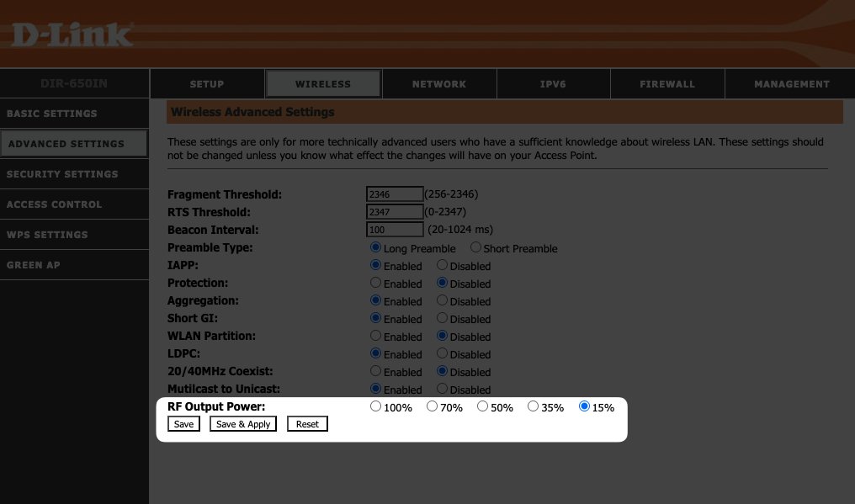855x504 pixels.
Task: Enable Protection
Action: pyautogui.click(x=375, y=283)
